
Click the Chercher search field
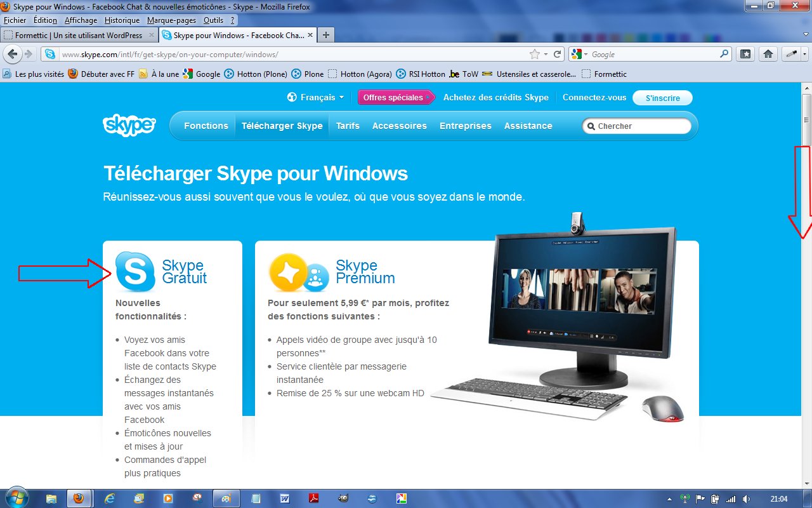coord(637,126)
